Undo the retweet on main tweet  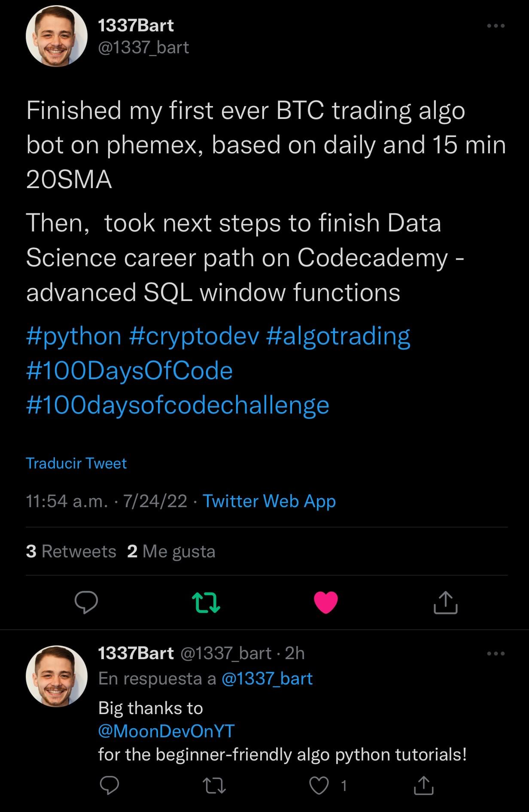tap(206, 602)
